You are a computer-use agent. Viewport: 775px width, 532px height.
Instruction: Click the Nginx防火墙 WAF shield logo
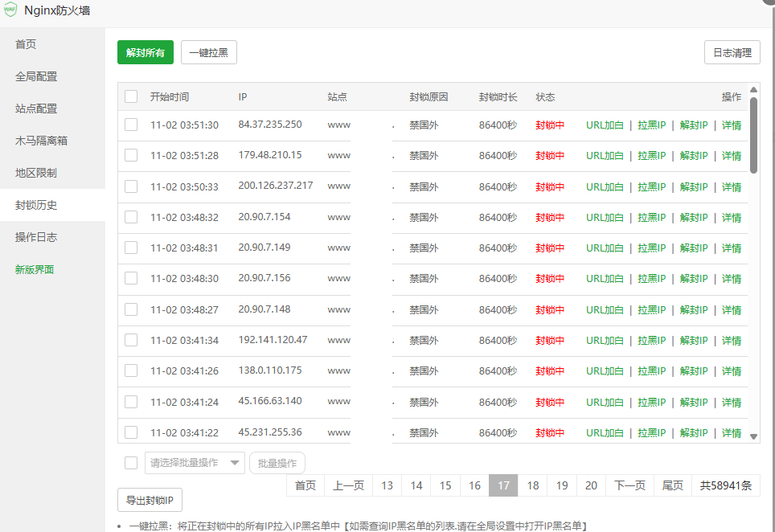10,10
